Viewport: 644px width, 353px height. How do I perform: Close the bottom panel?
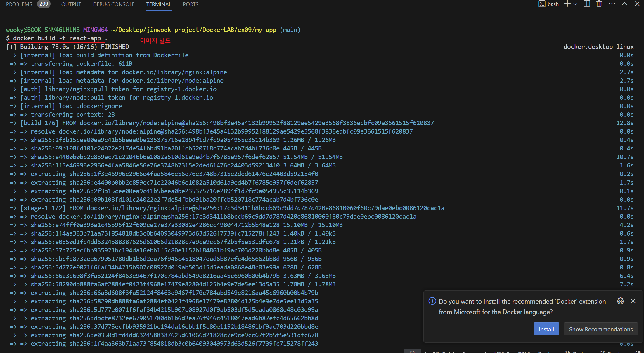637,4
